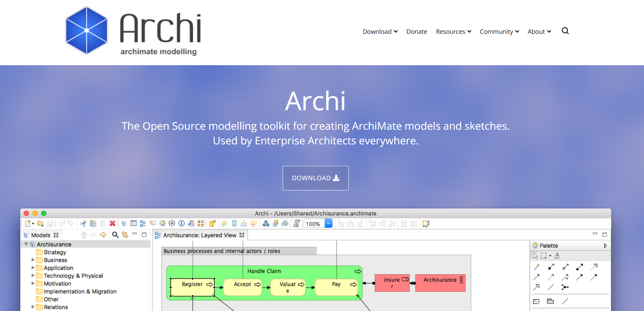Click the forward arrow in Models panel
The height and width of the screenshot is (311, 644).
tap(103, 235)
